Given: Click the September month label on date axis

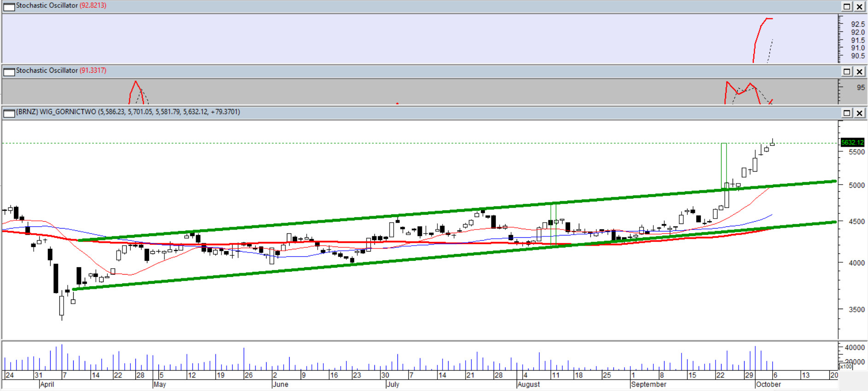Looking at the screenshot, I should point(648,385).
